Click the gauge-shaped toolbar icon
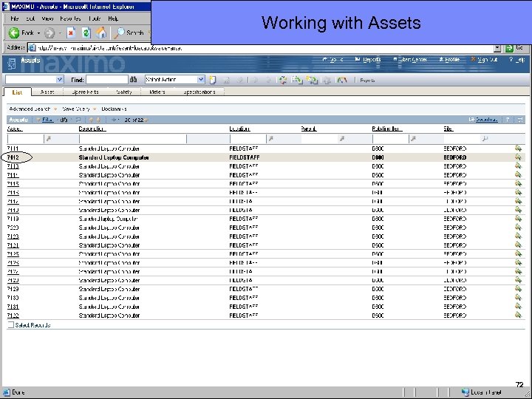Image resolution: width=532 pixels, height=399 pixels. coord(342,80)
